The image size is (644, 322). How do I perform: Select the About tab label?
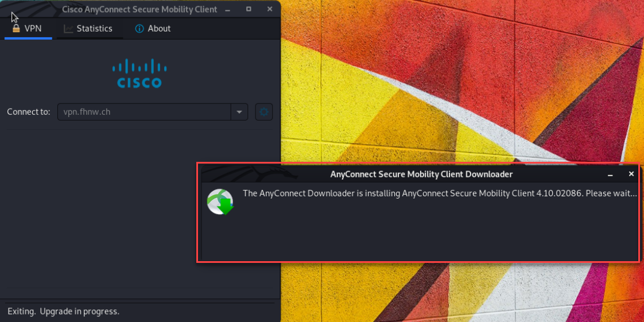pos(159,29)
